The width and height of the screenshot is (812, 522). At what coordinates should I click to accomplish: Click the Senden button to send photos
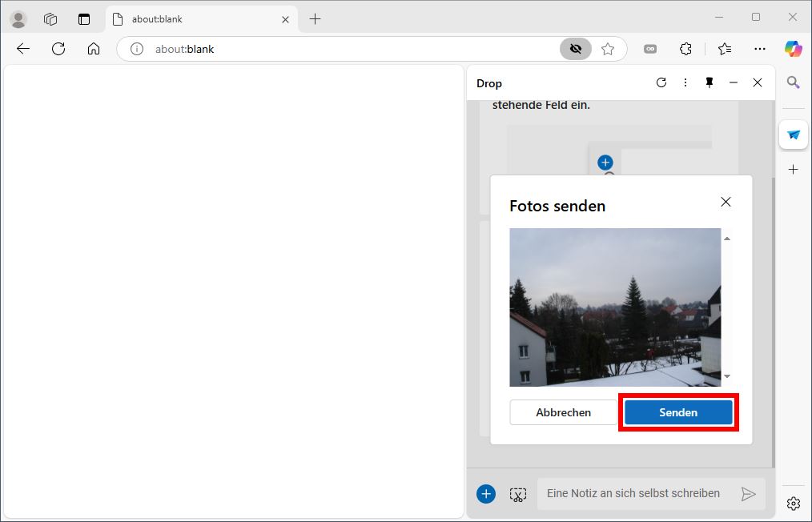pos(677,412)
